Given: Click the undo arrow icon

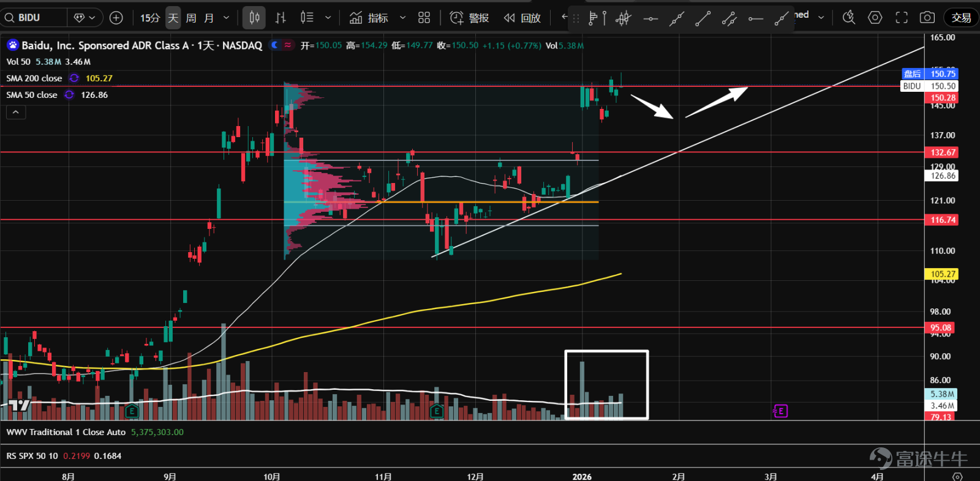Looking at the screenshot, I should click(x=564, y=17).
